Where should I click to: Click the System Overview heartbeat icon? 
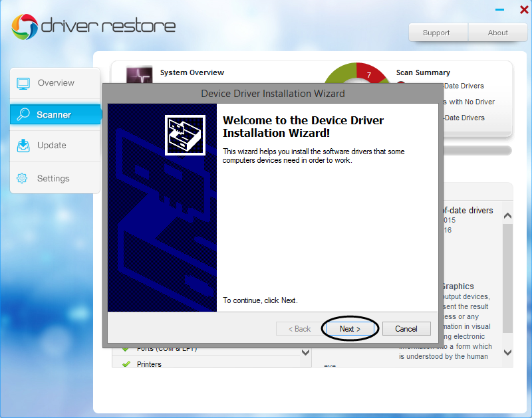point(139,75)
